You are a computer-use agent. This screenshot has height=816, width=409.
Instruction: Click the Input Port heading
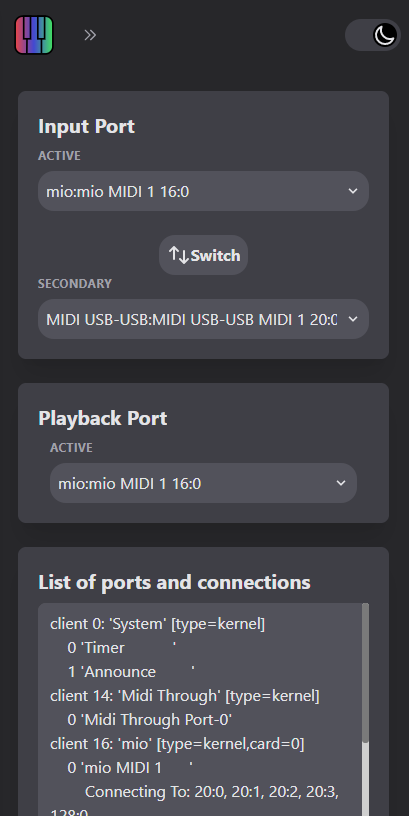click(x=86, y=126)
